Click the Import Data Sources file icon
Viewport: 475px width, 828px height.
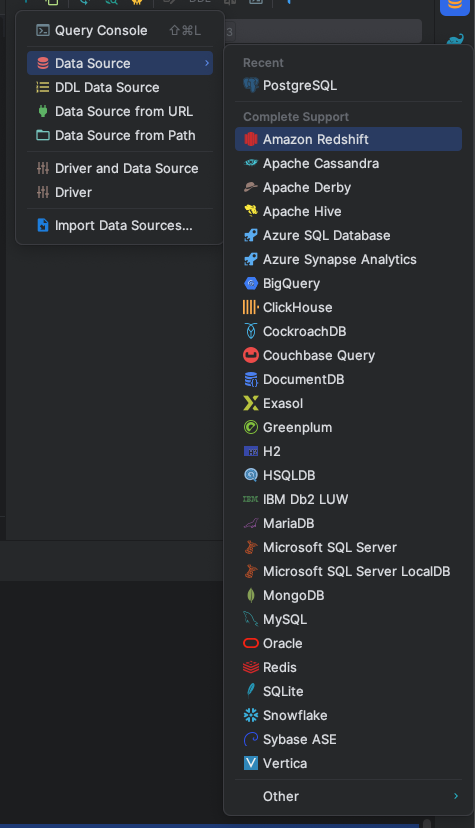pos(43,225)
